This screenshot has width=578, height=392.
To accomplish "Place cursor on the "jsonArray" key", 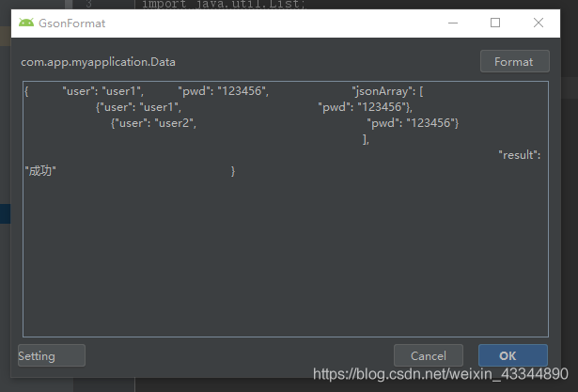I will 382,92.
